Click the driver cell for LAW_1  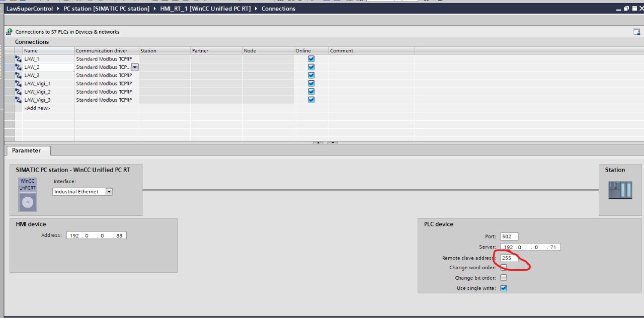point(107,59)
